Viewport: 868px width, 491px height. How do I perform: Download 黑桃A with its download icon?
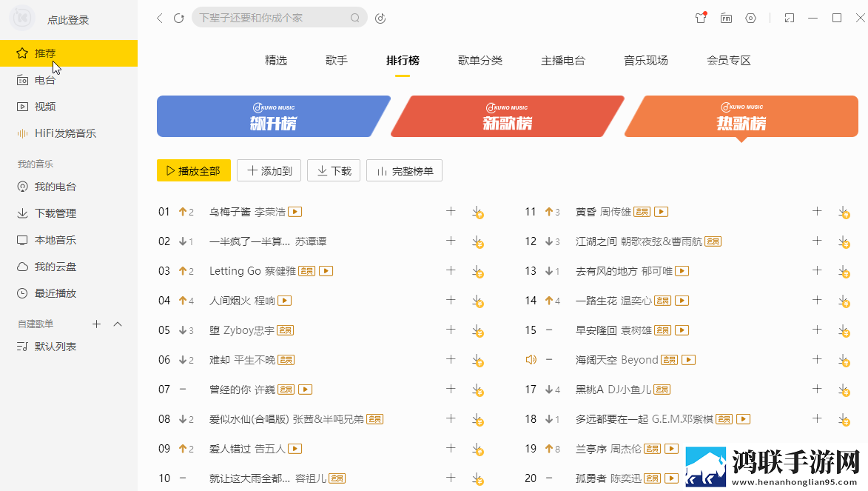coord(844,390)
